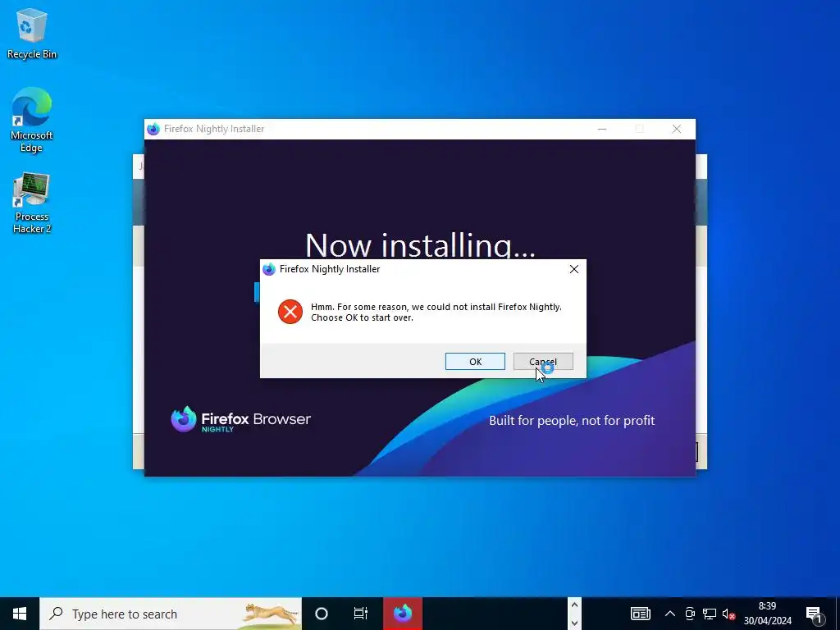Close the main Firefox Nightly Installer window

677,129
